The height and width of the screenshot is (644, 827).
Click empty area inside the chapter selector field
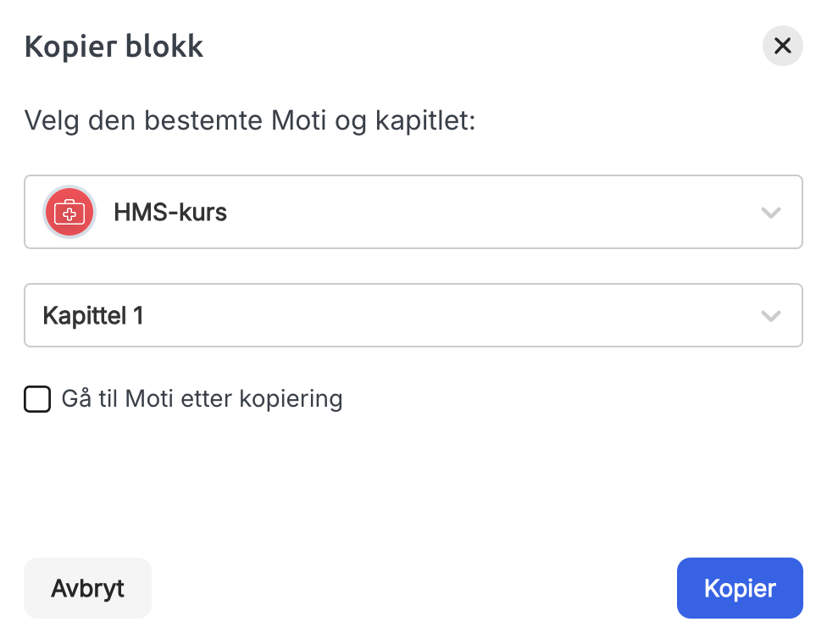(448, 315)
